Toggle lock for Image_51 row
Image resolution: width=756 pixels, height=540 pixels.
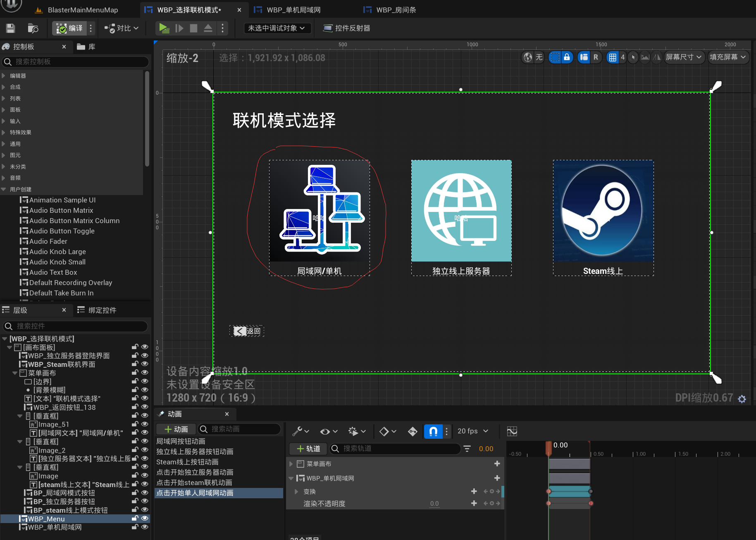(x=135, y=424)
